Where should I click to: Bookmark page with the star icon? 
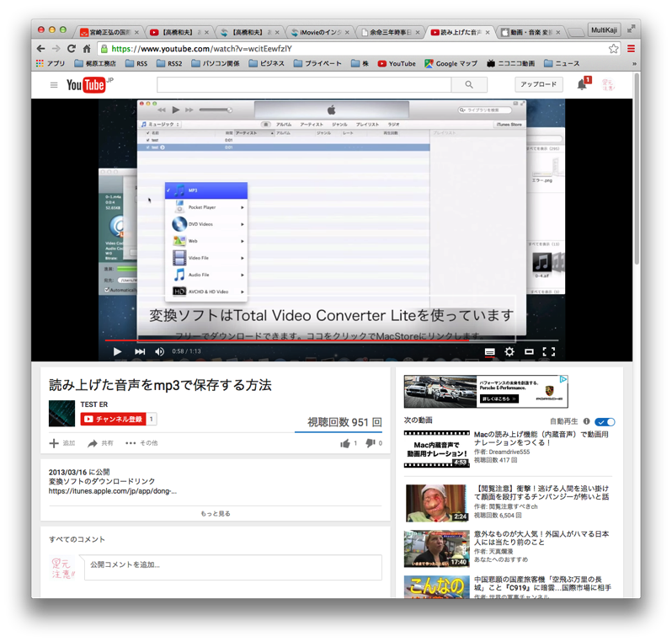click(613, 49)
